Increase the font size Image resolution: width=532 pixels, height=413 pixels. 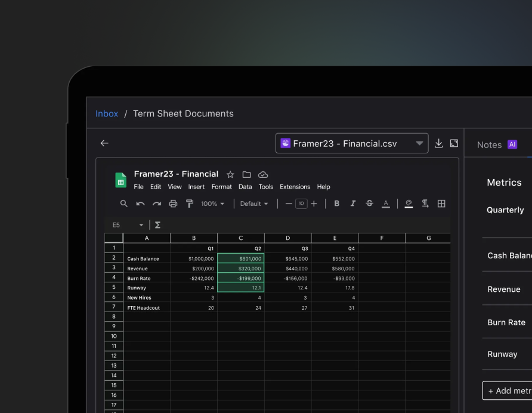pos(314,204)
